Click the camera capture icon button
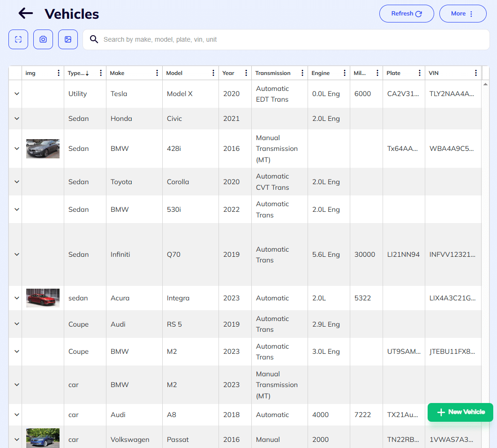The width and height of the screenshot is (497, 448). (x=43, y=39)
